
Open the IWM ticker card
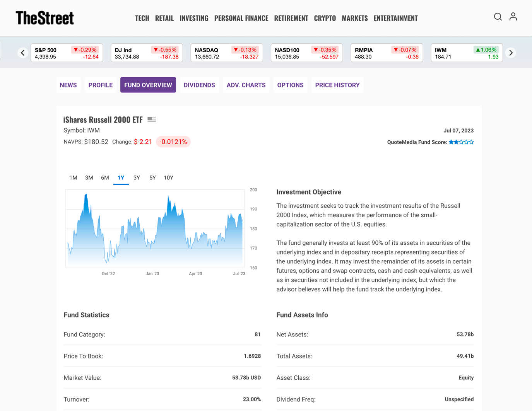466,53
